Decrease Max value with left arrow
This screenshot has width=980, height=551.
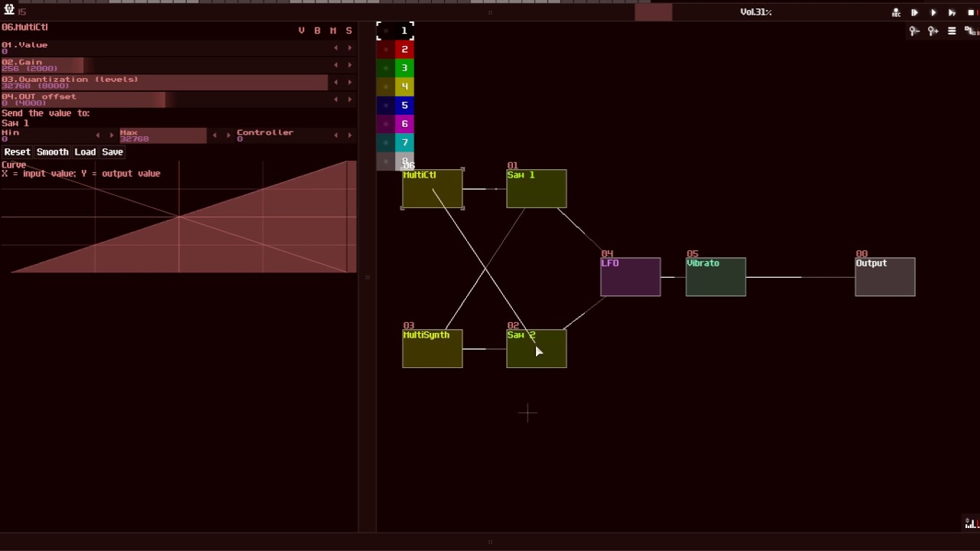(214, 135)
